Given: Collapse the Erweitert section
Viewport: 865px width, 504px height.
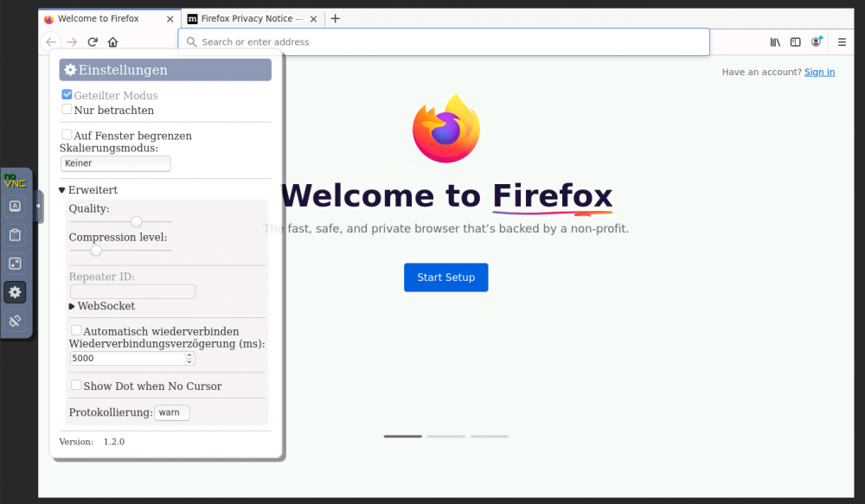Looking at the screenshot, I should (x=88, y=189).
